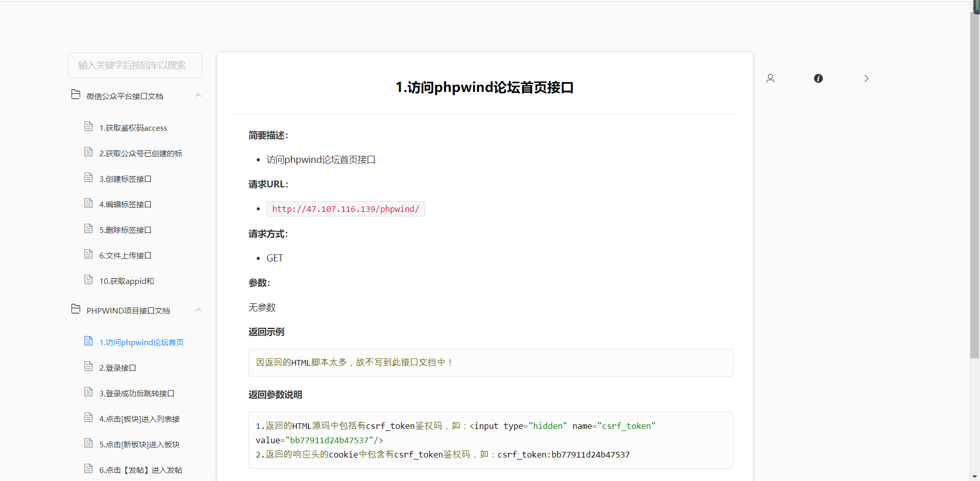Open the 6.点击【发帖】进入发帖 page
The width and height of the screenshot is (980, 481).
pyautogui.click(x=140, y=470)
